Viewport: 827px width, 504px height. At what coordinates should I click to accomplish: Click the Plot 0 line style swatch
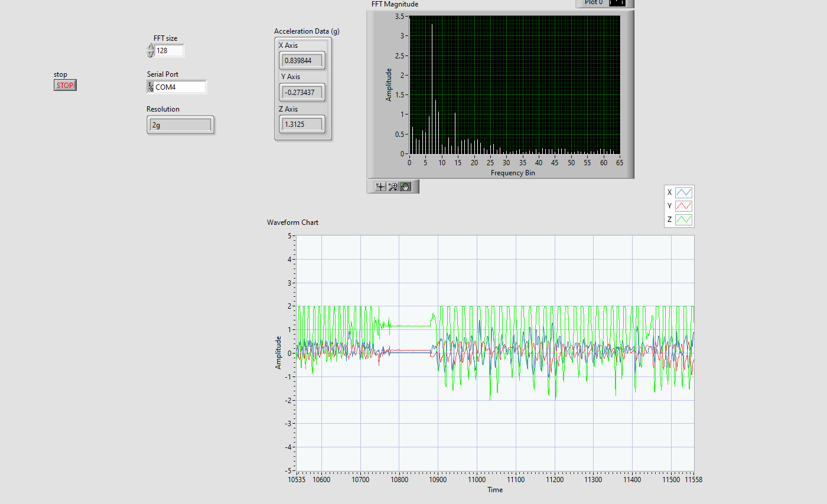(x=617, y=3)
